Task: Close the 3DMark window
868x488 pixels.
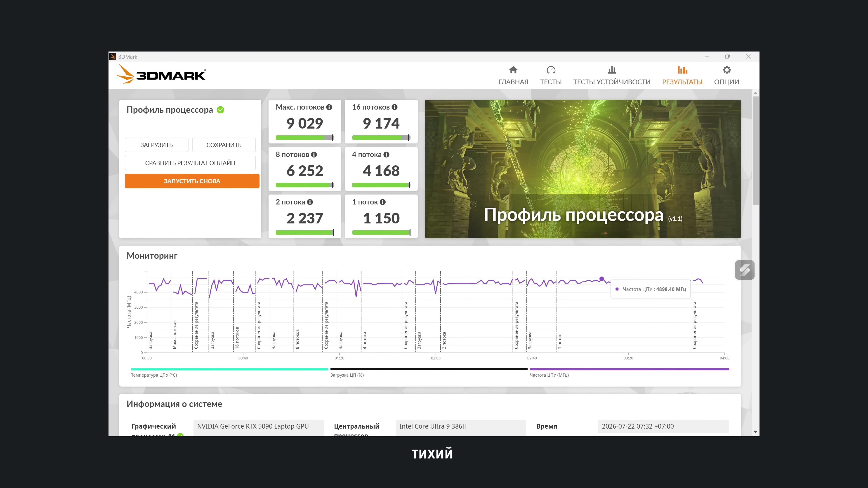Action: (x=748, y=56)
